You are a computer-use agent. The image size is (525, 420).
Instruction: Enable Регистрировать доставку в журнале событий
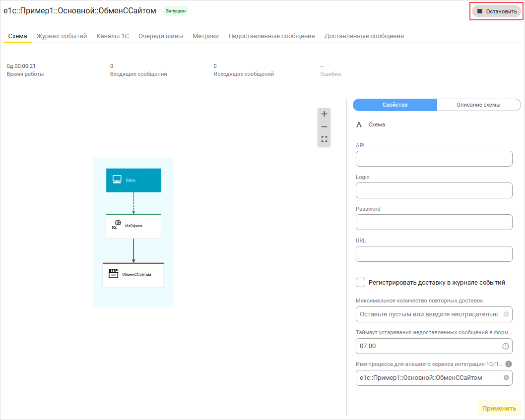pyautogui.click(x=361, y=283)
